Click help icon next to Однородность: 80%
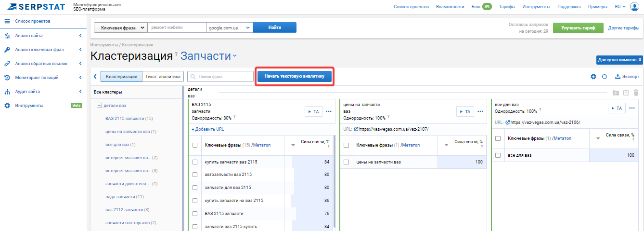 tap(234, 117)
